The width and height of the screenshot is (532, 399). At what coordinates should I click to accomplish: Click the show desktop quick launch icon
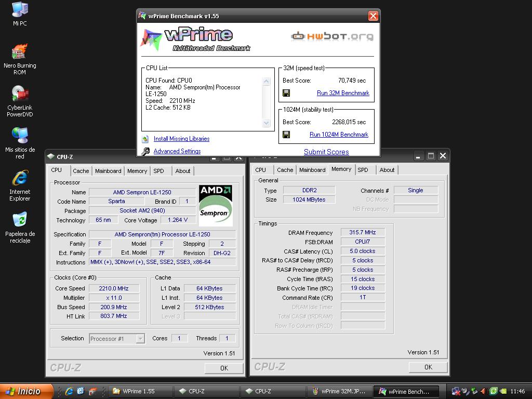coord(92,391)
